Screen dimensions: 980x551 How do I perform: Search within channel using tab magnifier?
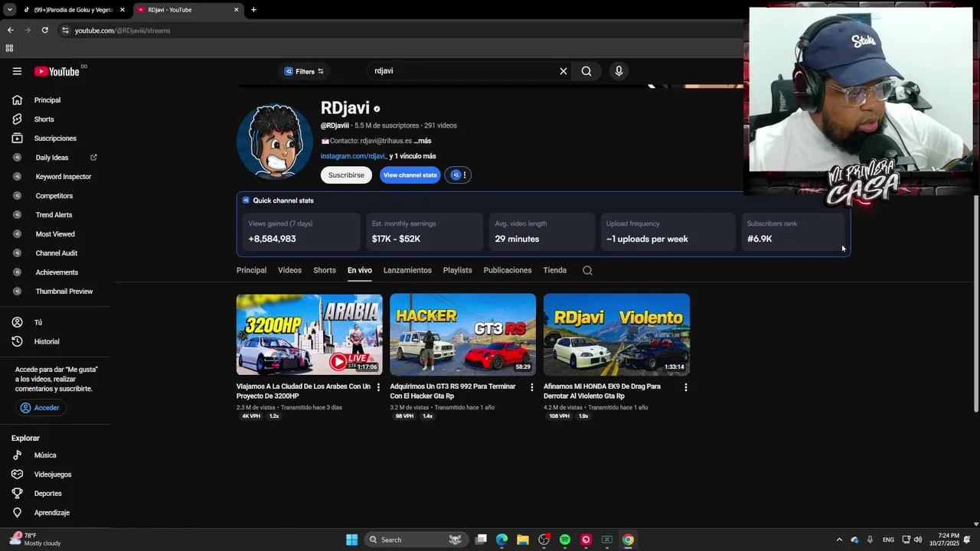pos(587,270)
